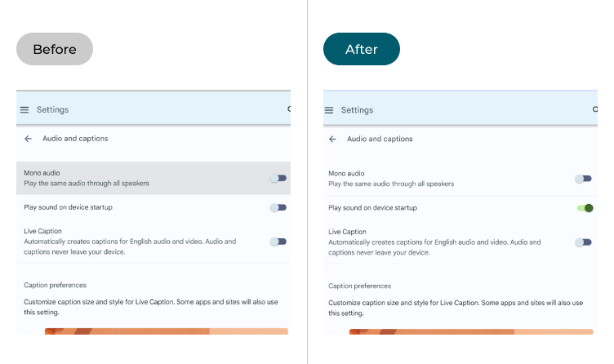Click Settings title in the After header
Viewport: 614px width, 364px height.
(357, 110)
